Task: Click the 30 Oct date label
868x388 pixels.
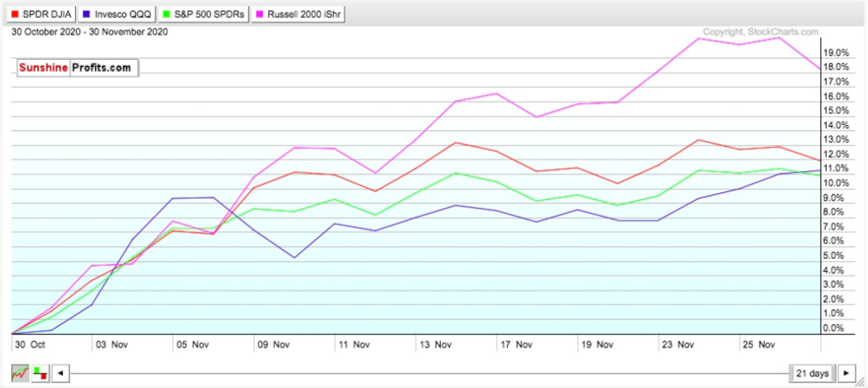Action: tap(30, 344)
